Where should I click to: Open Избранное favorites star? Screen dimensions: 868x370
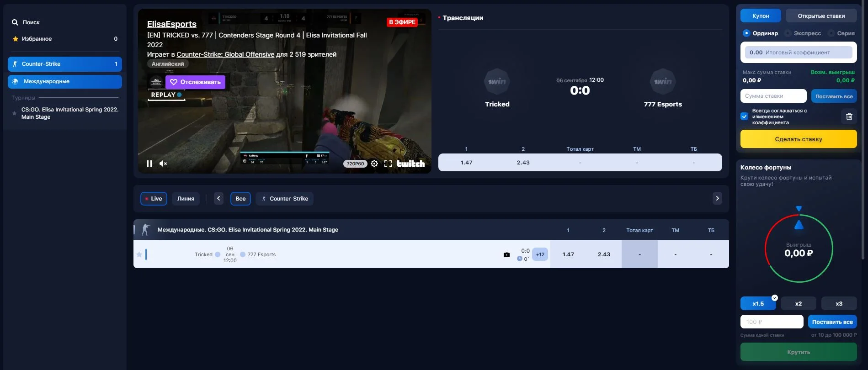pos(16,39)
